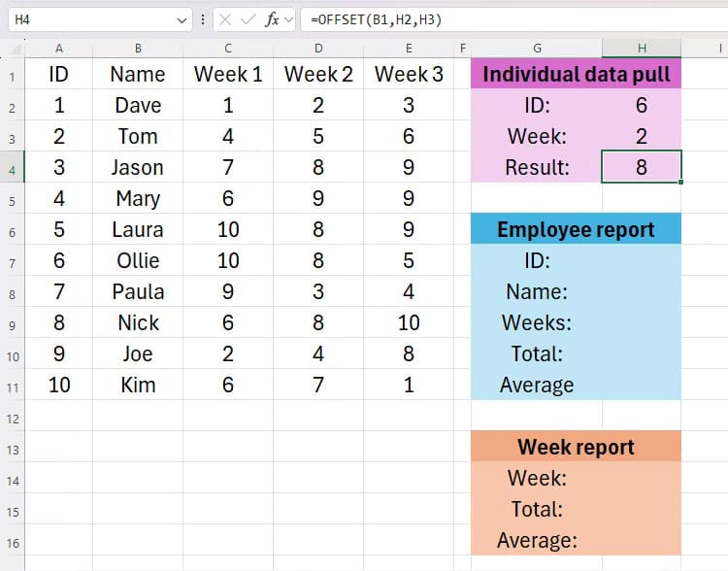This screenshot has width=728, height=571.
Task: Click the blue Employee report header cell
Action: click(576, 229)
